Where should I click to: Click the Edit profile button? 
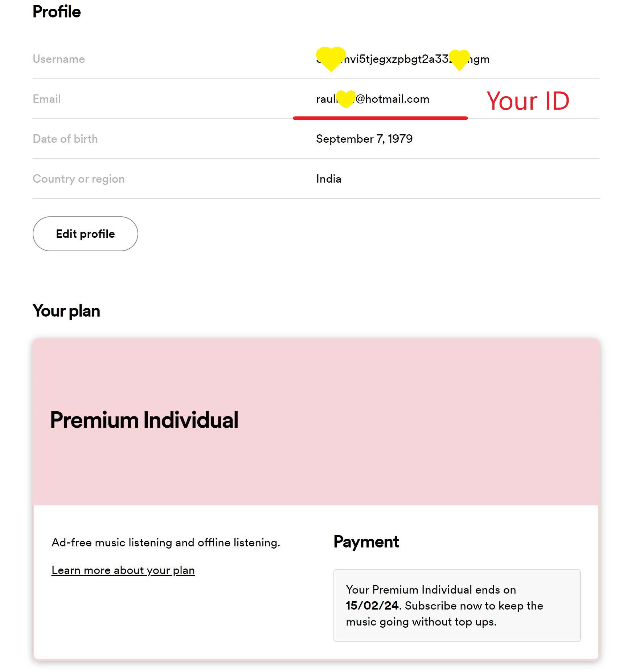(85, 234)
